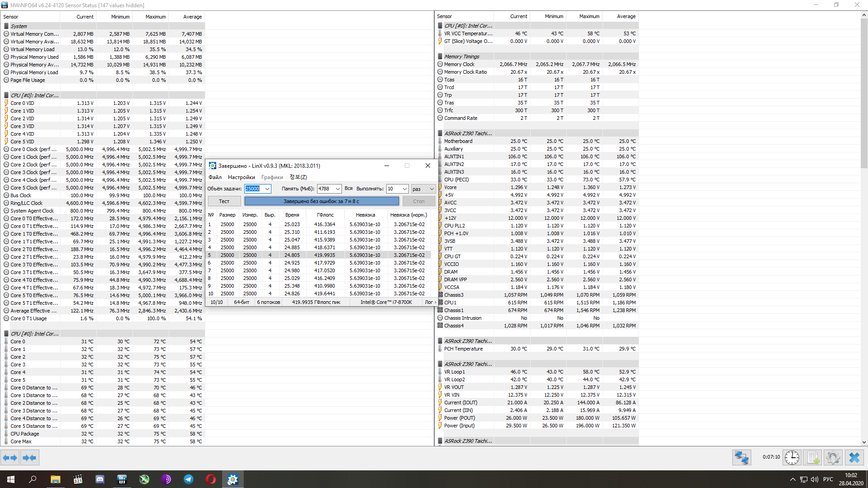Open Discord from the taskbar

coord(100,479)
